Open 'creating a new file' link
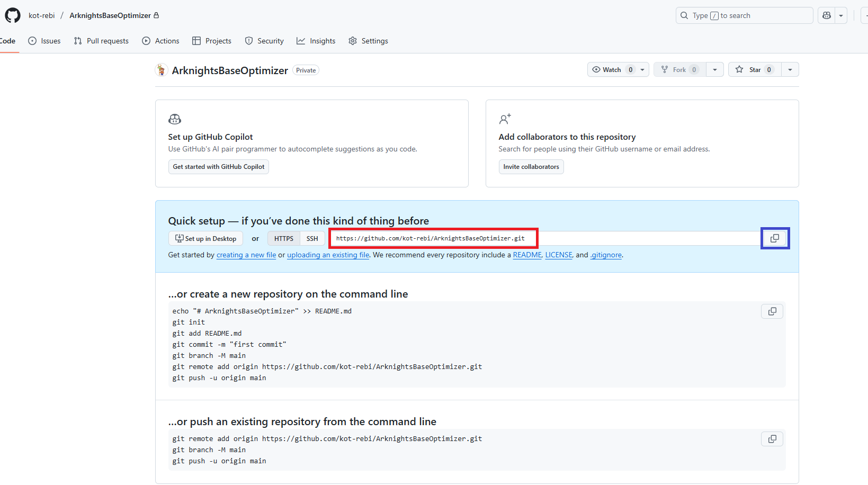The width and height of the screenshot is (868, 485). pos(246,255)
